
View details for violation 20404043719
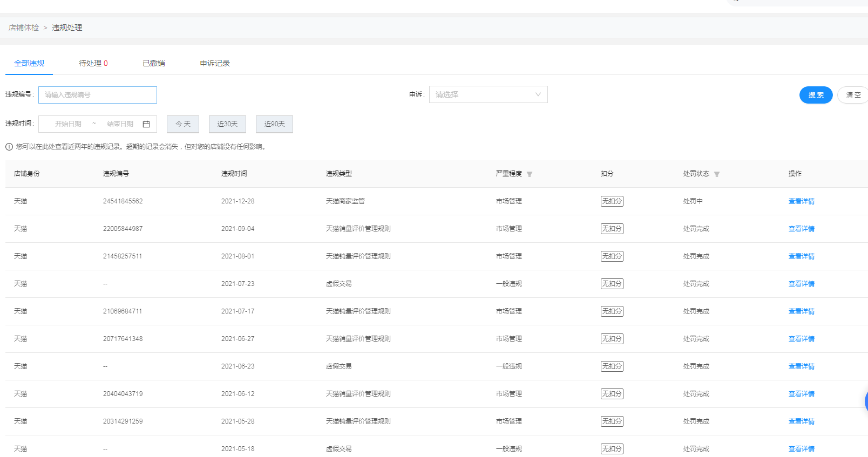(x=802, y=394)
